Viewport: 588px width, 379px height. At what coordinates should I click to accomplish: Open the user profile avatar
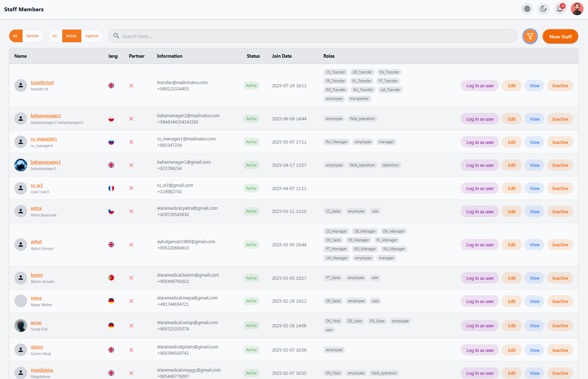tap(577, 9)
